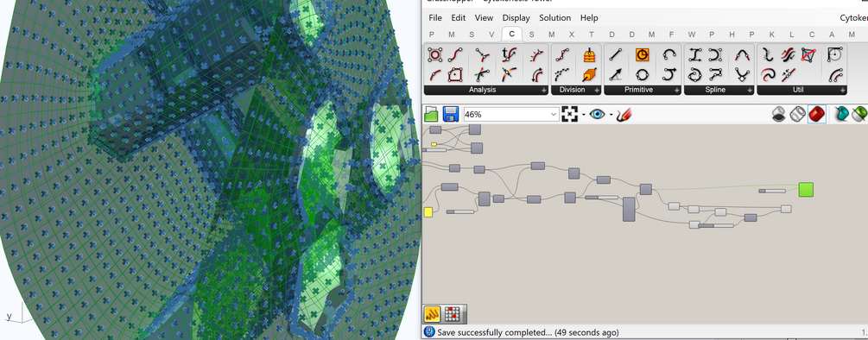The height and width of the screenshot is (340, 868).
Task: Expand the Util panel dropdown
Action: tap(842, 90)
